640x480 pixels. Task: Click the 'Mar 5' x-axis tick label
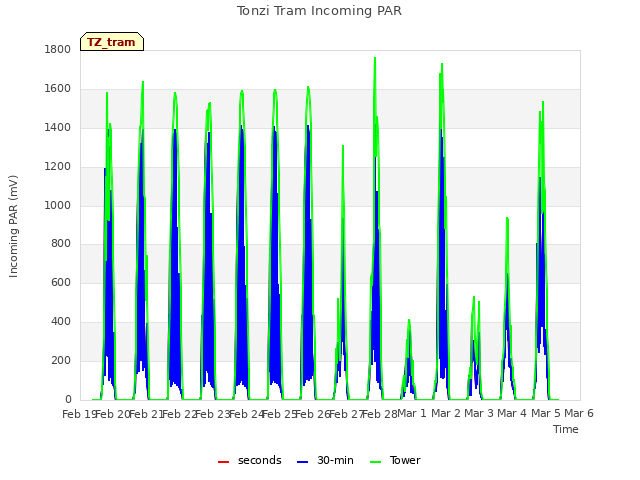pyautogui.click(x=546, y=413)
